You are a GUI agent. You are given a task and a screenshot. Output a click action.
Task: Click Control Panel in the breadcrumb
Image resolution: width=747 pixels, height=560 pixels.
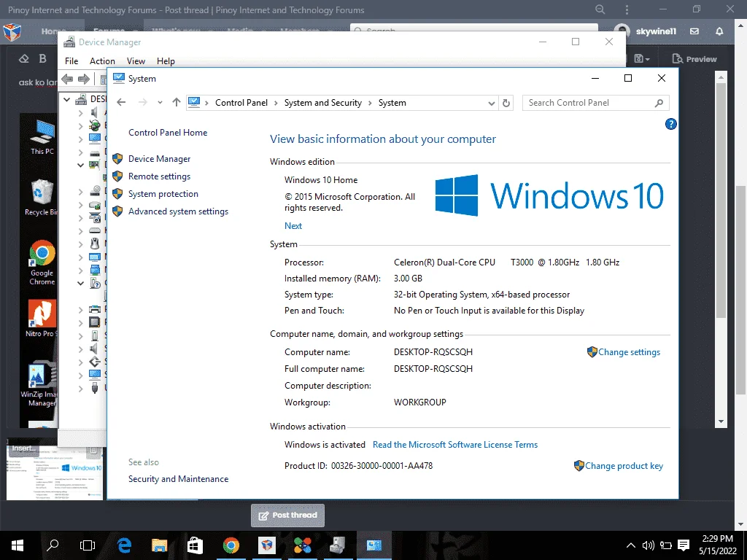tap(241, 103)
